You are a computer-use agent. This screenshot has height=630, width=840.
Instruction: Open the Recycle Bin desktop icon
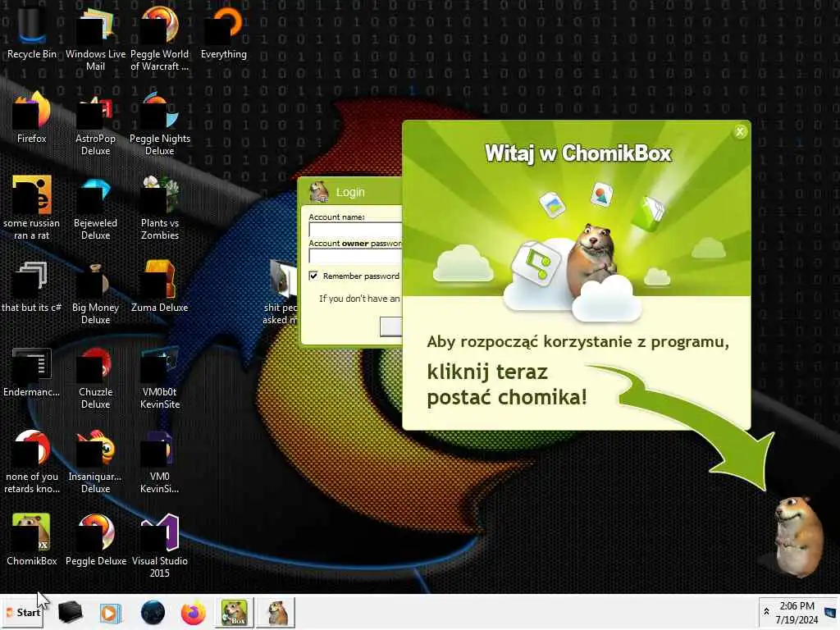[32, 33]
